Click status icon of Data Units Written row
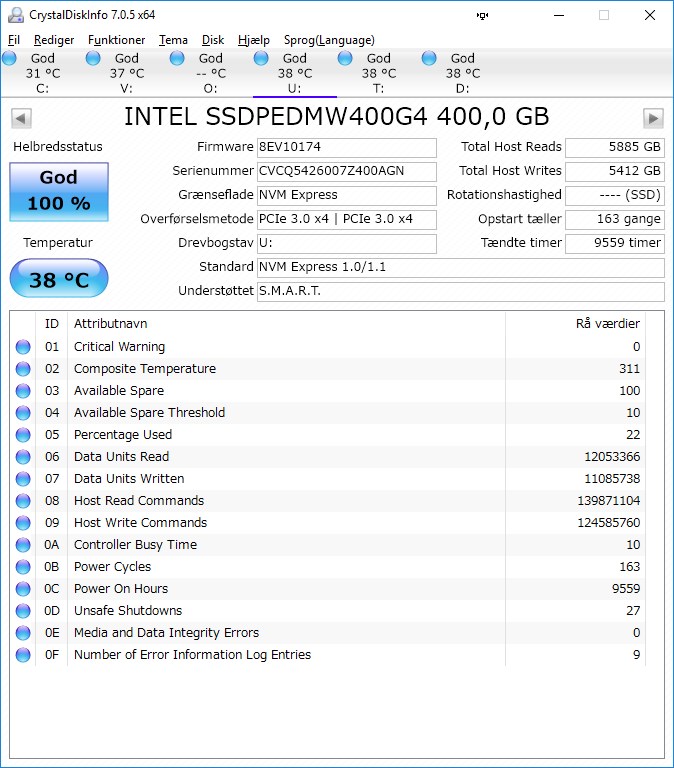Viewport: 674px width, 768px height. pos(23,479)
